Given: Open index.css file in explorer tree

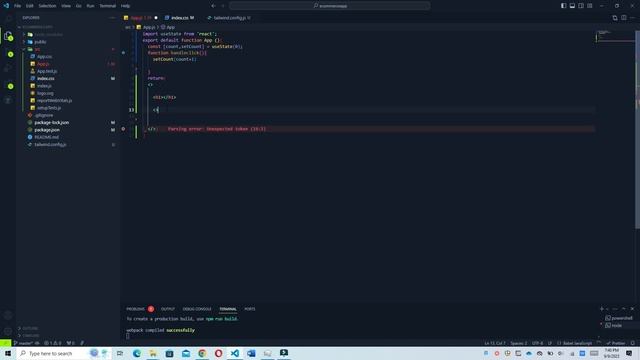Looking at the screenshot, I should (x=46, y=78).
